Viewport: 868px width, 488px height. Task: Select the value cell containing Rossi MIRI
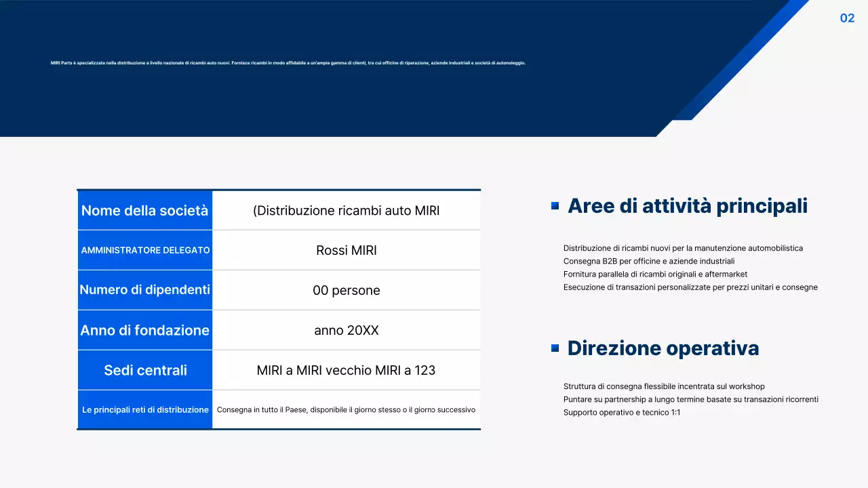tap(347, 250)
